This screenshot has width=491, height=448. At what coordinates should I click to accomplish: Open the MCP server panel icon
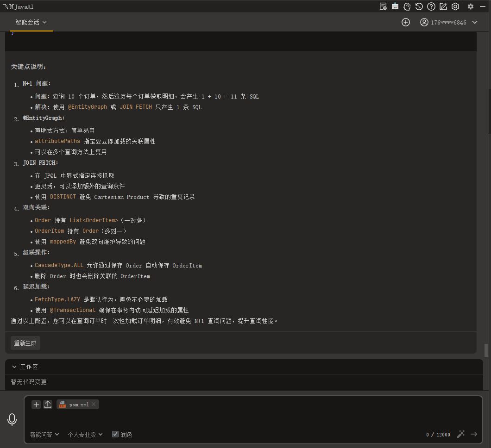pos(395,6)
